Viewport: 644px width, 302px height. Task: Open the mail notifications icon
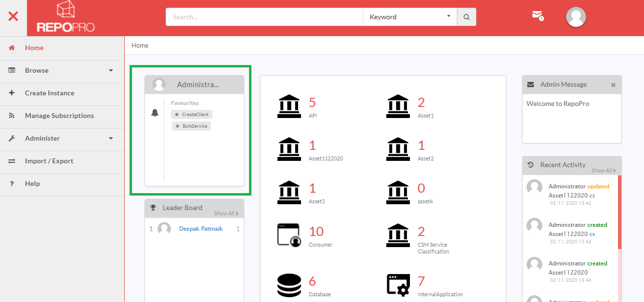click(x=538, y=15)
